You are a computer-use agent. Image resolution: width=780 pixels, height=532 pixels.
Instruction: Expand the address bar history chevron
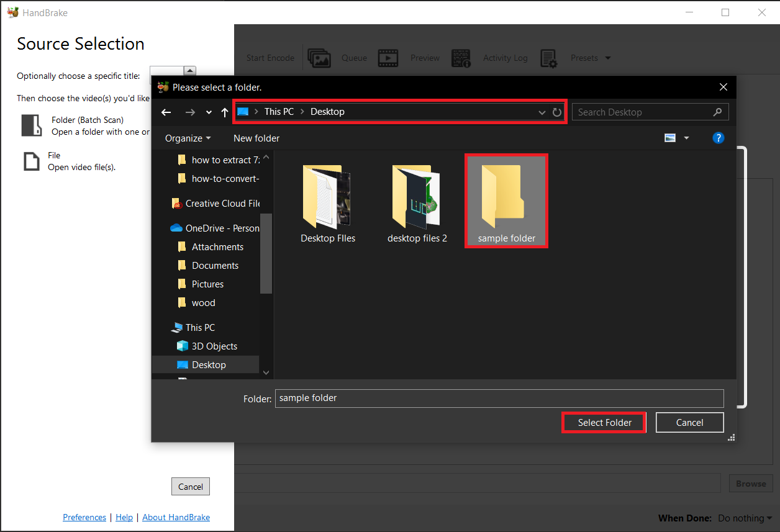(x=542, y=112)
